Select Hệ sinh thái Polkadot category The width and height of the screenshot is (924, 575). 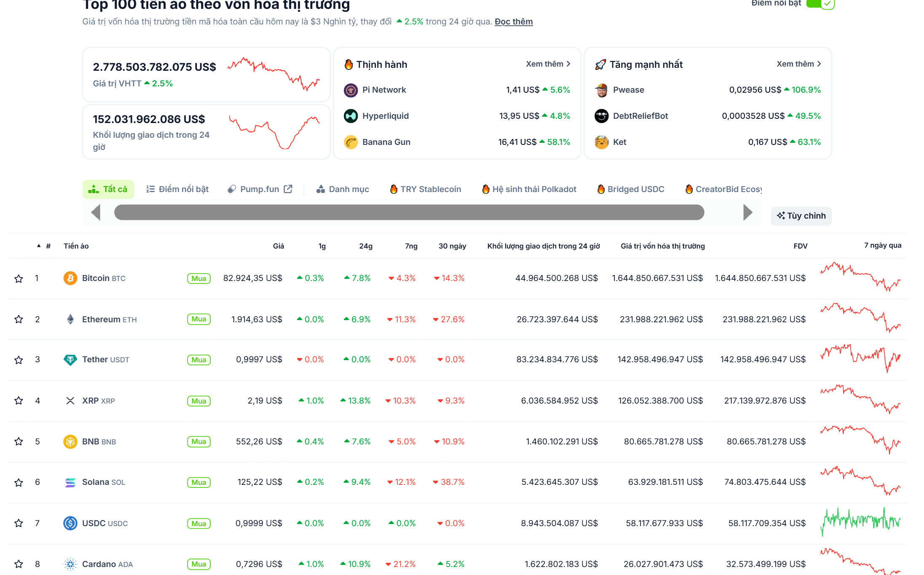click(529, 189)
